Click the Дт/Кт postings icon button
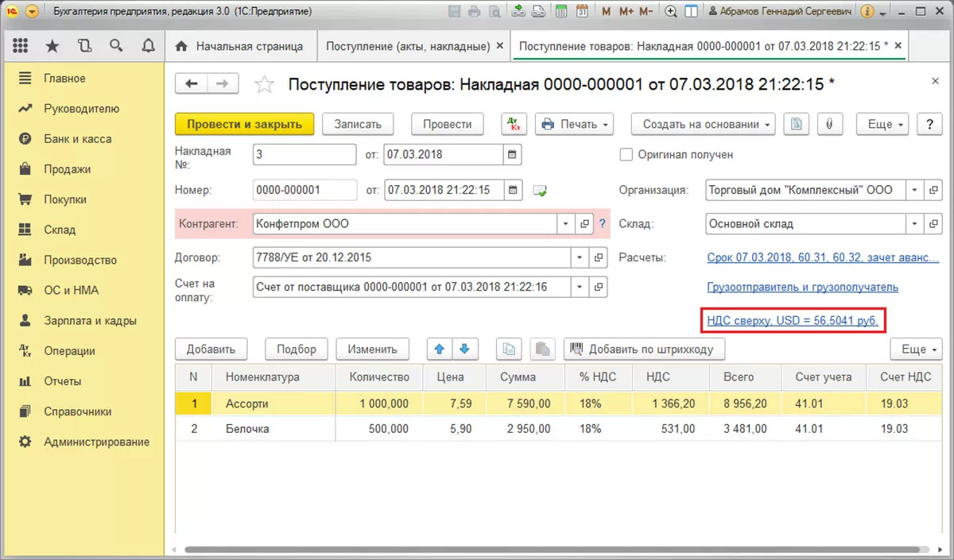 coord(514,125)
